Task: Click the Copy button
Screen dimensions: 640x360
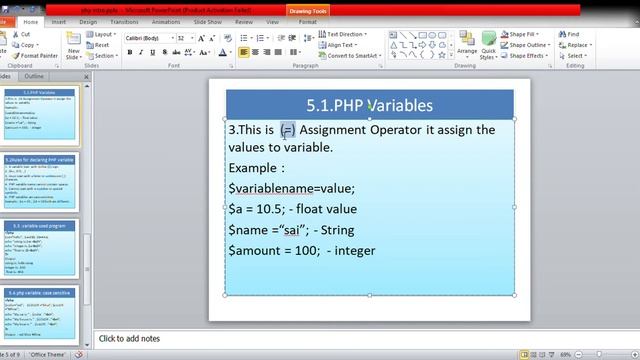Action: 25,45
